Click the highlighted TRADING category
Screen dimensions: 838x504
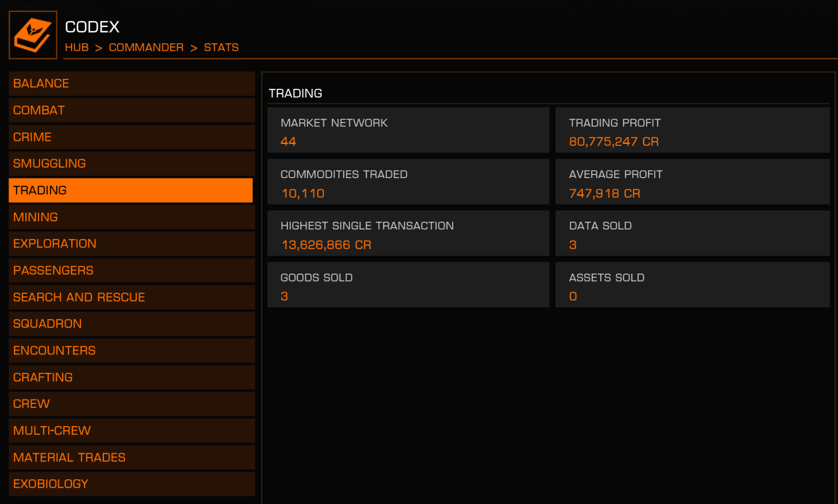(131, 190)
